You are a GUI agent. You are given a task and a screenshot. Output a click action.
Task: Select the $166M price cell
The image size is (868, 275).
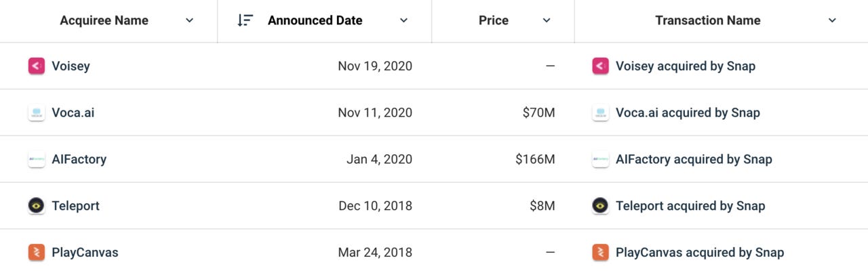coord(535,159)
